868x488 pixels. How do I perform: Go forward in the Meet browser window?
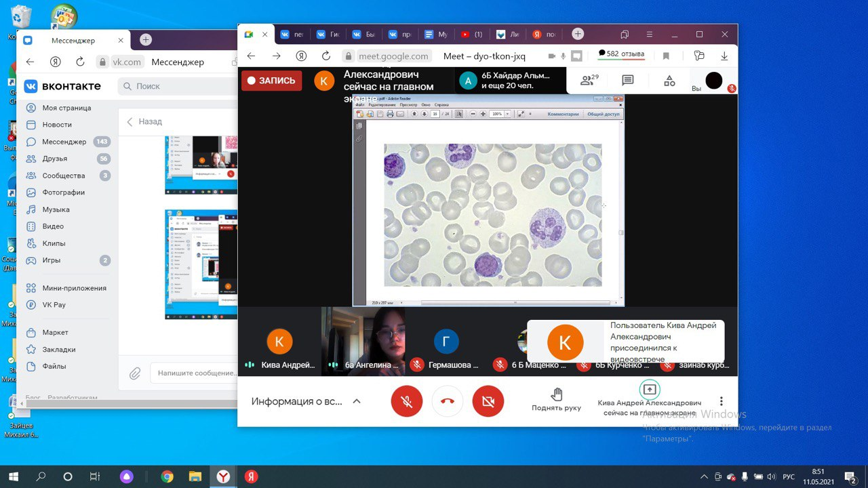coord(276,56)
